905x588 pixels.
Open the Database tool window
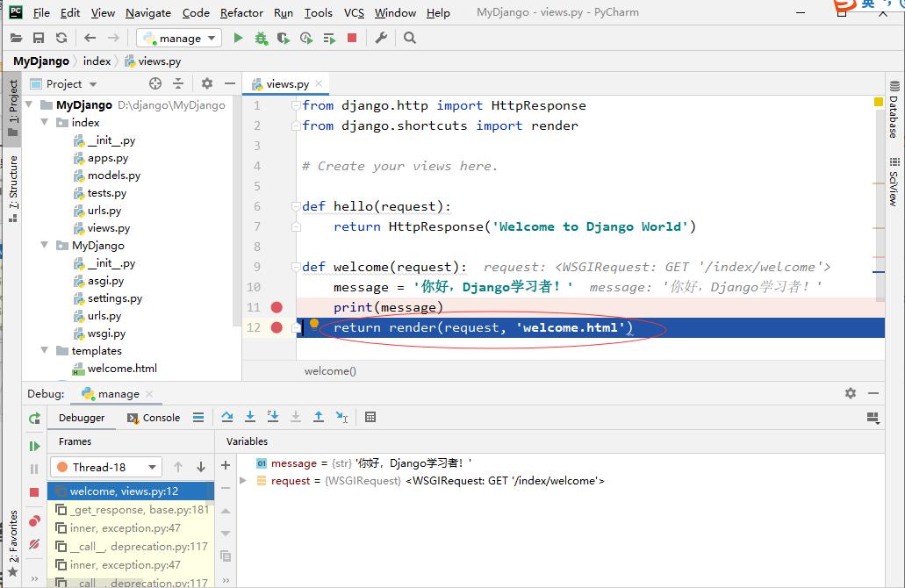(x=894, y=111)
